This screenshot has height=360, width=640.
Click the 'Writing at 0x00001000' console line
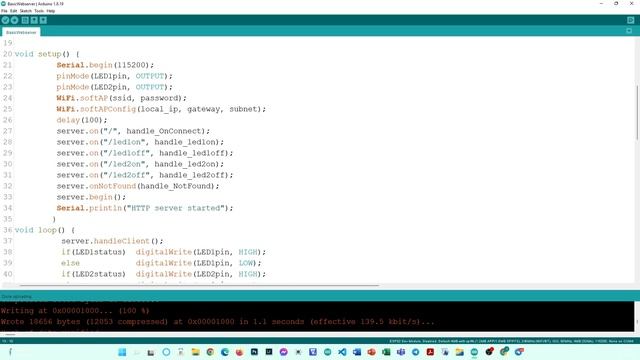(x=75, y=311)
